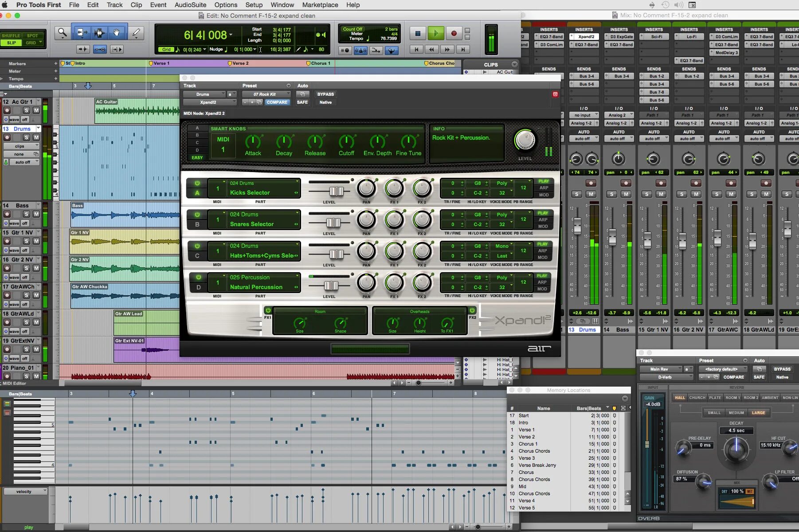Screen dimensions: 799x532
Task: Click the Drums track timebase metronome icon
Action: pos(6,162)
